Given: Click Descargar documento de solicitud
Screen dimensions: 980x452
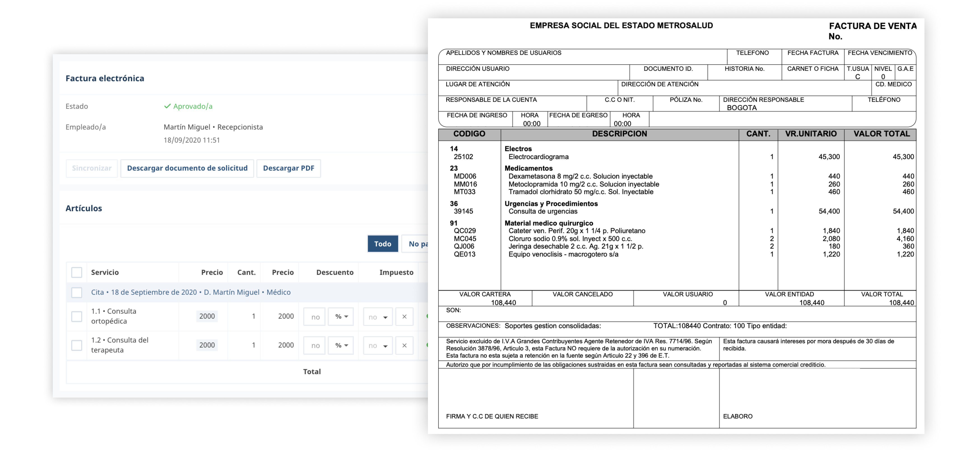Looking at the screenshot, I should coord(188,168).
